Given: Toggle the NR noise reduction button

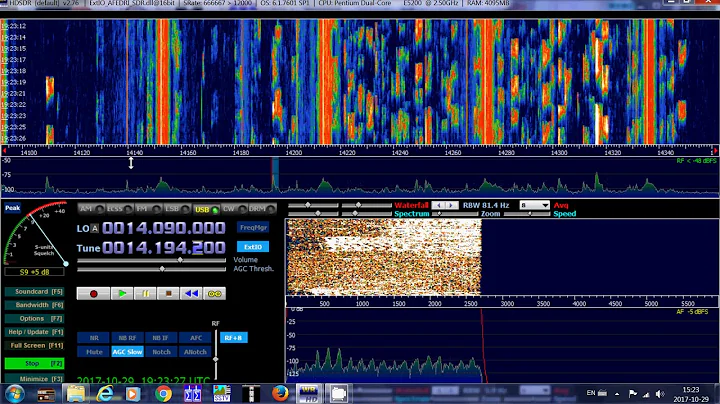Looking at the screenshot, I should point(94,338).
